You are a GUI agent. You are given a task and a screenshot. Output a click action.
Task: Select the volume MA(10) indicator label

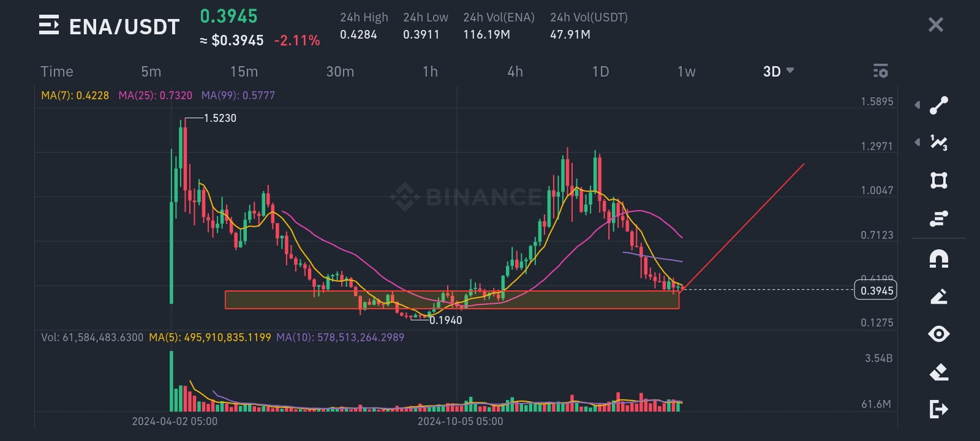(x=340, y=337)
